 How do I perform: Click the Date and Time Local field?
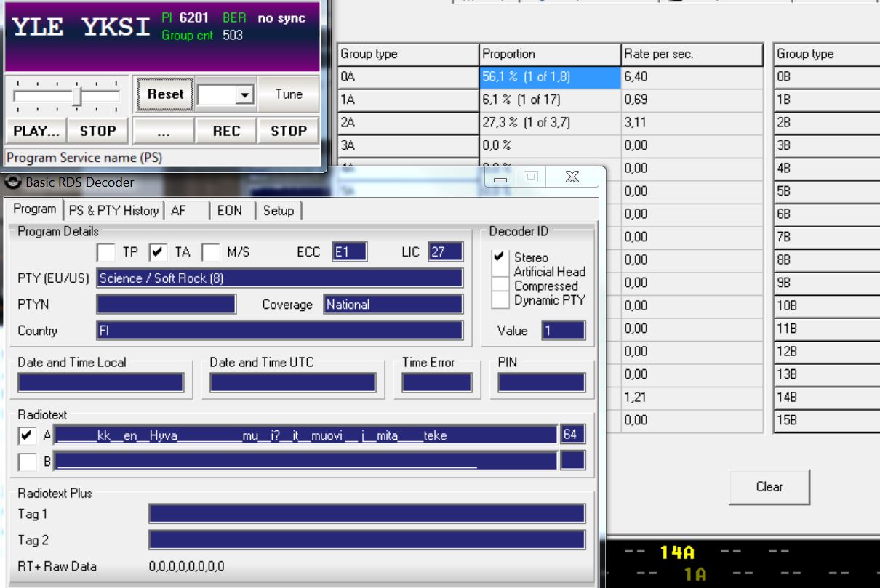pyautogui.click(x=100, y=383)
